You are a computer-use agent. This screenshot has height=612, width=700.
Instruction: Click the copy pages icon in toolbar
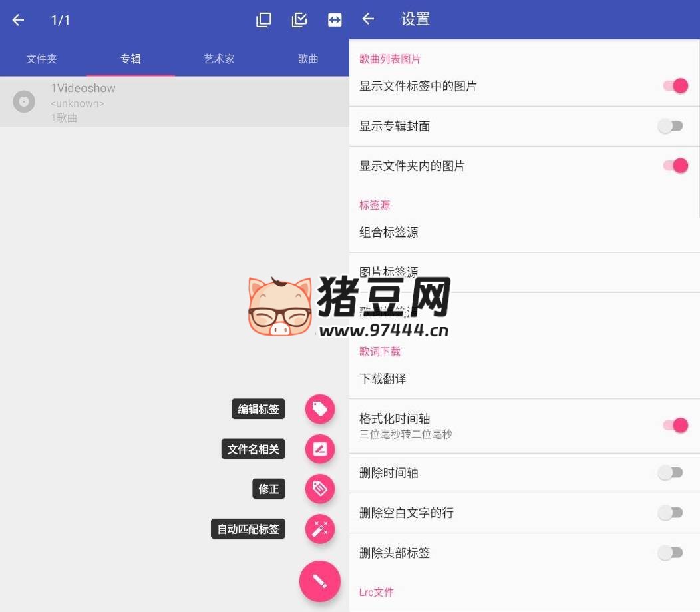pos(263,20)
